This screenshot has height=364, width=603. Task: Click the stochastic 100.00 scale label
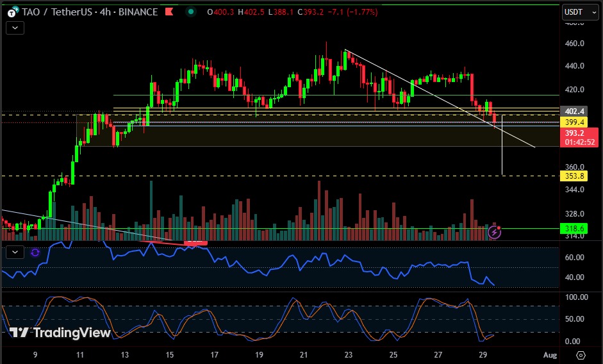[577, 297]
